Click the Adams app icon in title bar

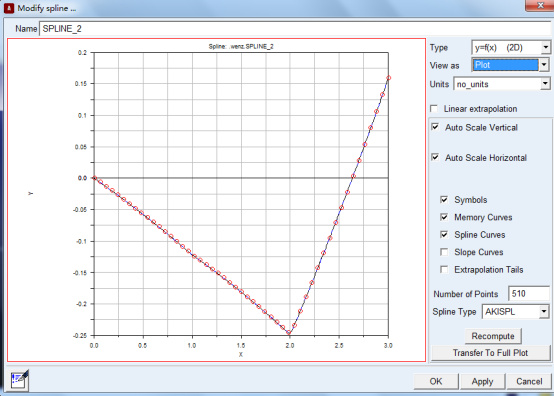(8, 8)
